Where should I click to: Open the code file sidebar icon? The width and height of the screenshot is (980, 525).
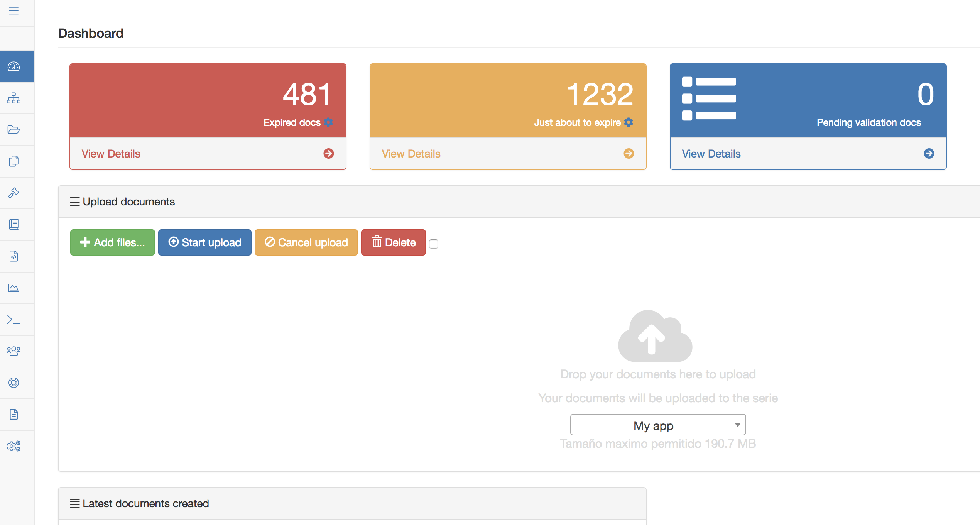point(14,256)
